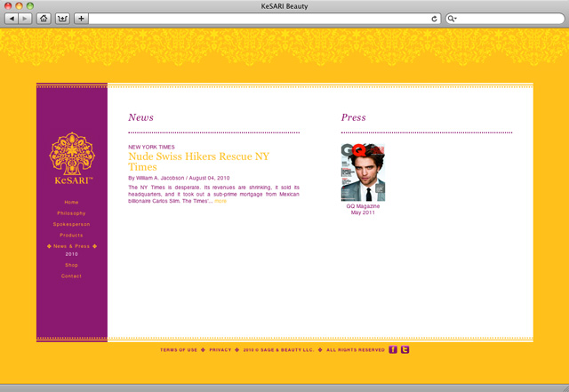Open the search magnifier dropdown
The height and width of the screenshot is (392, 569).
[452, 19]
